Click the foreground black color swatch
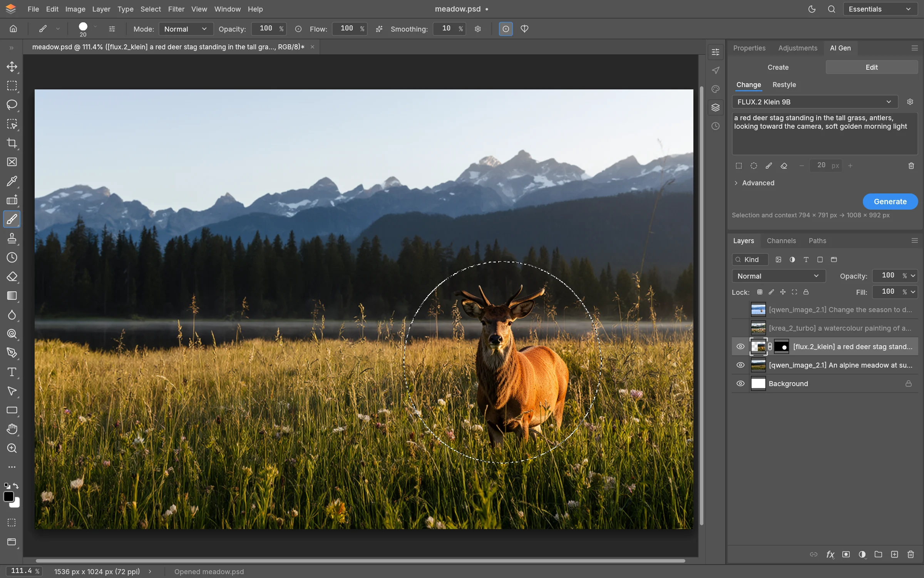 tap(8, 496)
